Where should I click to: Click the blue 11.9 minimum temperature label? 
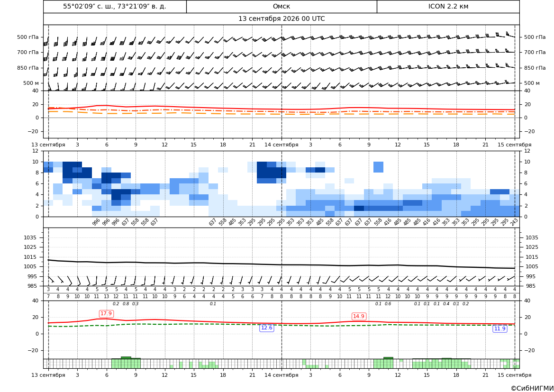500,328
